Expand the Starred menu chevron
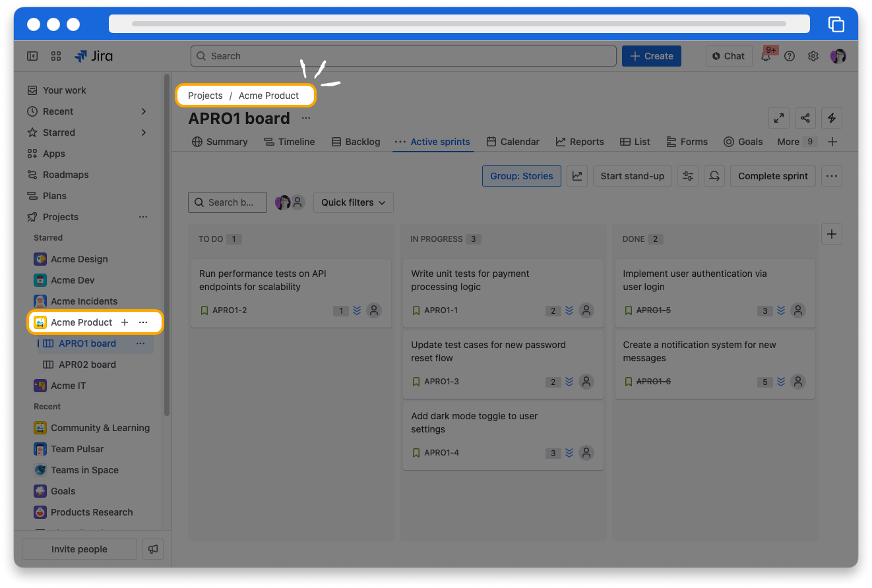Image resolution: width=872 pixels, height=588 pixels. 144,132
